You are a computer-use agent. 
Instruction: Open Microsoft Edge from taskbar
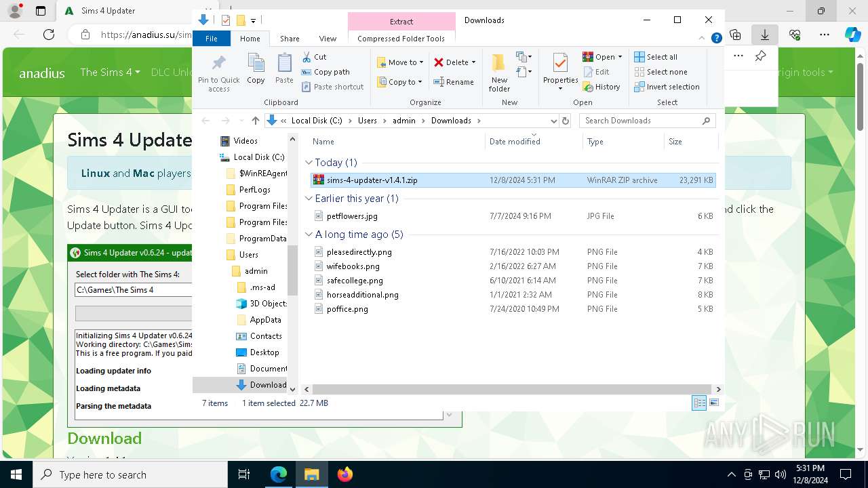point(279,474)
